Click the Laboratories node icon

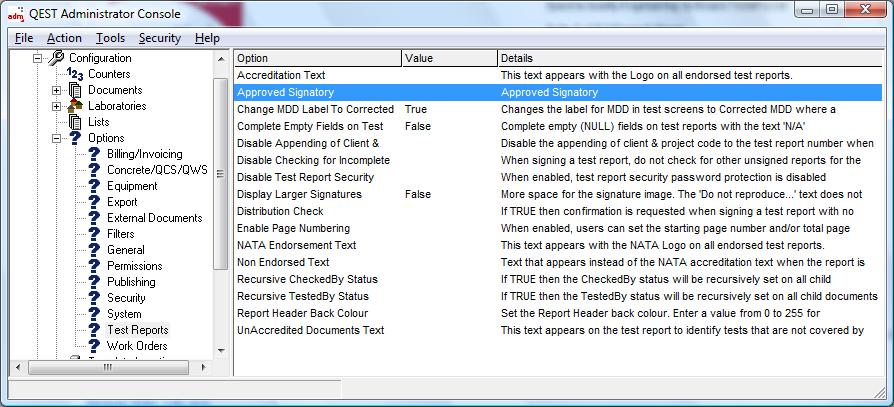coord(75,106)
